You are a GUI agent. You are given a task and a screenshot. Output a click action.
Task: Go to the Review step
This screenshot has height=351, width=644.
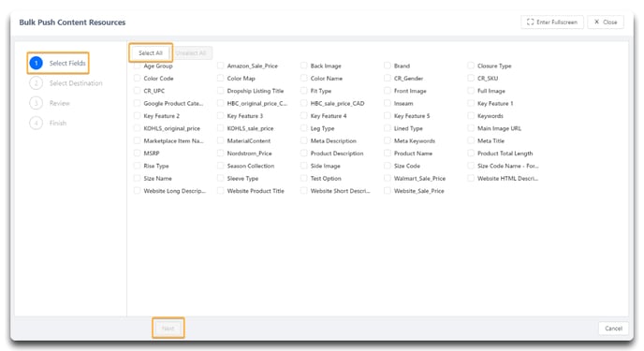[50, 103]
